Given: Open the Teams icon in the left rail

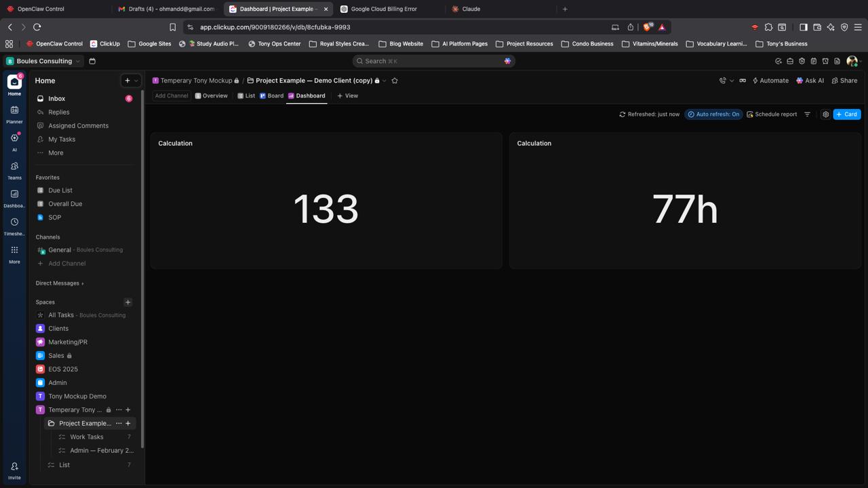Looking at the screenshot, I should click(x=14, y=169).
